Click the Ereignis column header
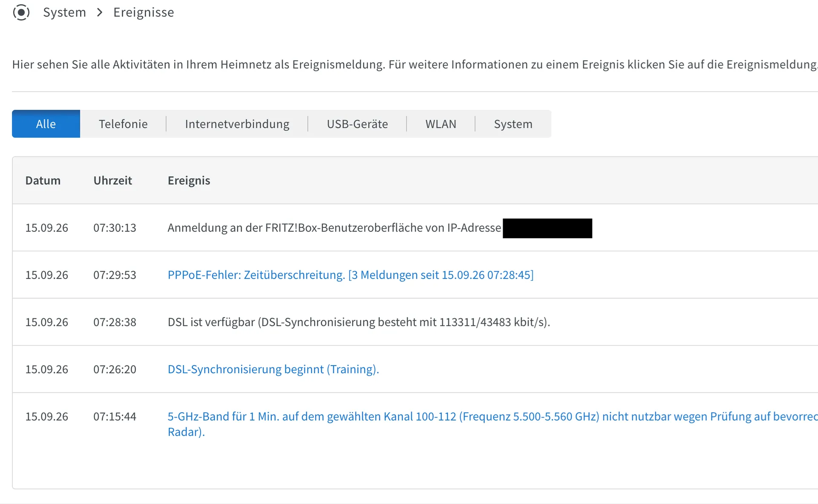Screen dimensions: 818x504 [x=189, y=181]
